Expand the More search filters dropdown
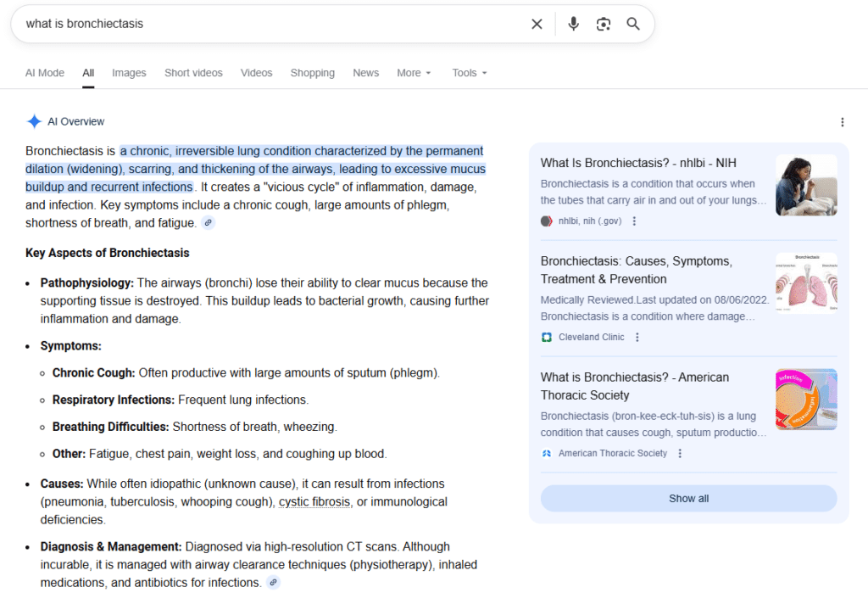The height and width of the screenshot is (604, 868). (x=414, y=73)
